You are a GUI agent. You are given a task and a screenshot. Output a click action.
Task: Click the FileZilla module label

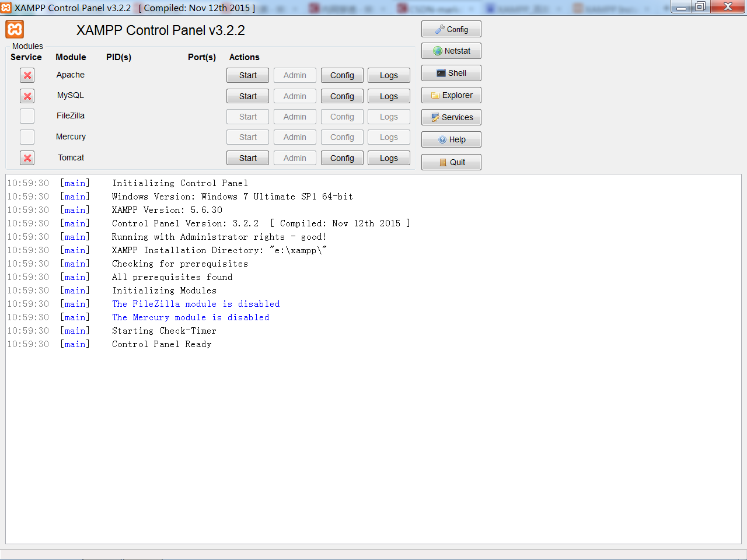coord(71,116)
